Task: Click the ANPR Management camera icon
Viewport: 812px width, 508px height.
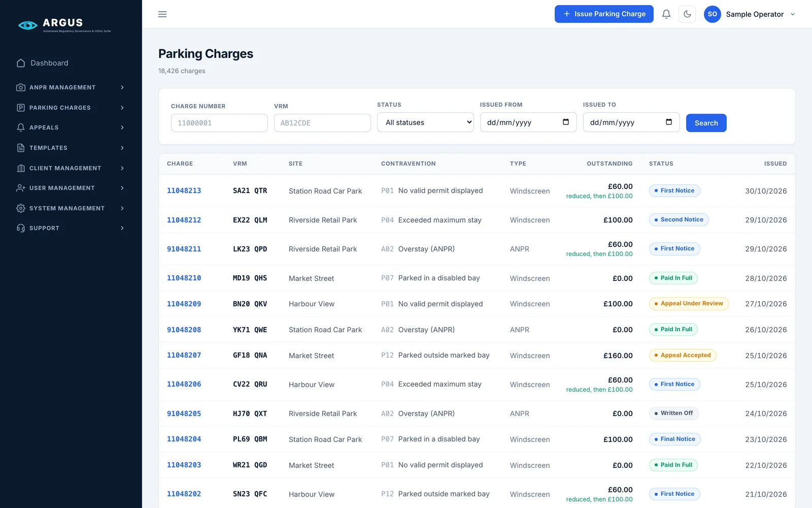Action: pyautogui.click(x=21, y=87)
